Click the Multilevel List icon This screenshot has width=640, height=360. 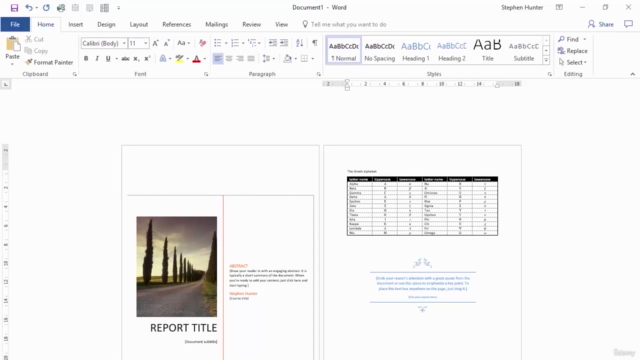pyautogui.click(x=252, y=43)
